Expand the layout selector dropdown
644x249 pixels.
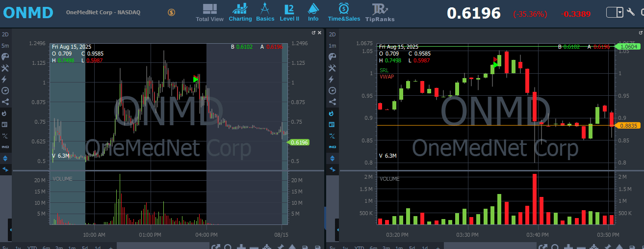click(620, 12)
